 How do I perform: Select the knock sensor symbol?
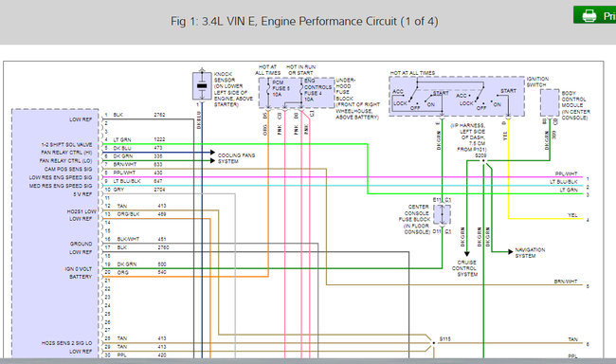[202, 85]
